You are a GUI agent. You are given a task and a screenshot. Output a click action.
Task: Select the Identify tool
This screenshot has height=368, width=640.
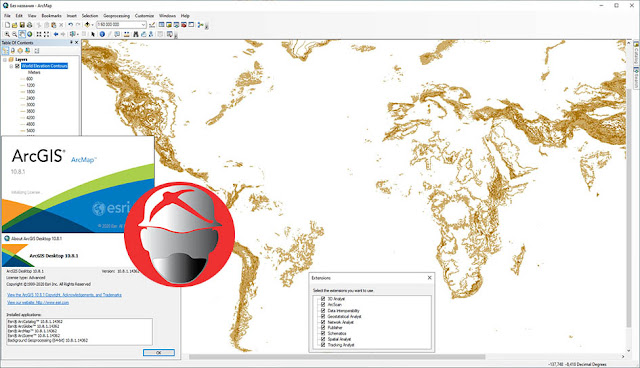click(102, 34)
